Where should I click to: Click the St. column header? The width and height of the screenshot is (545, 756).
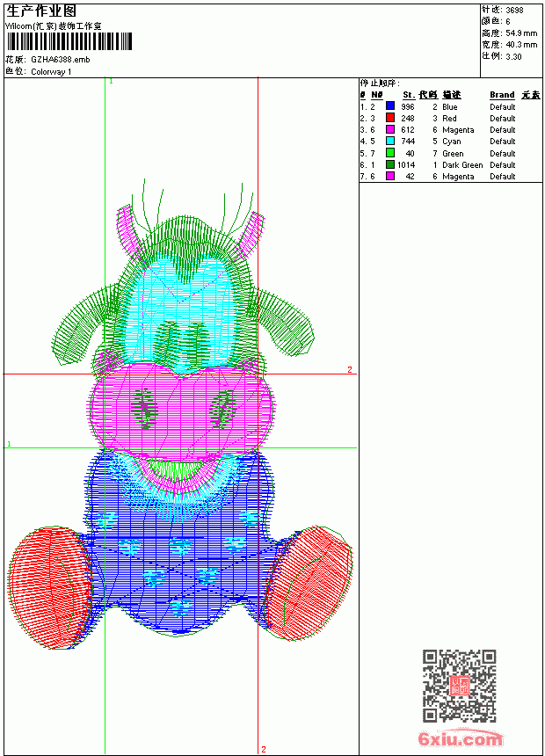(409, 95)
